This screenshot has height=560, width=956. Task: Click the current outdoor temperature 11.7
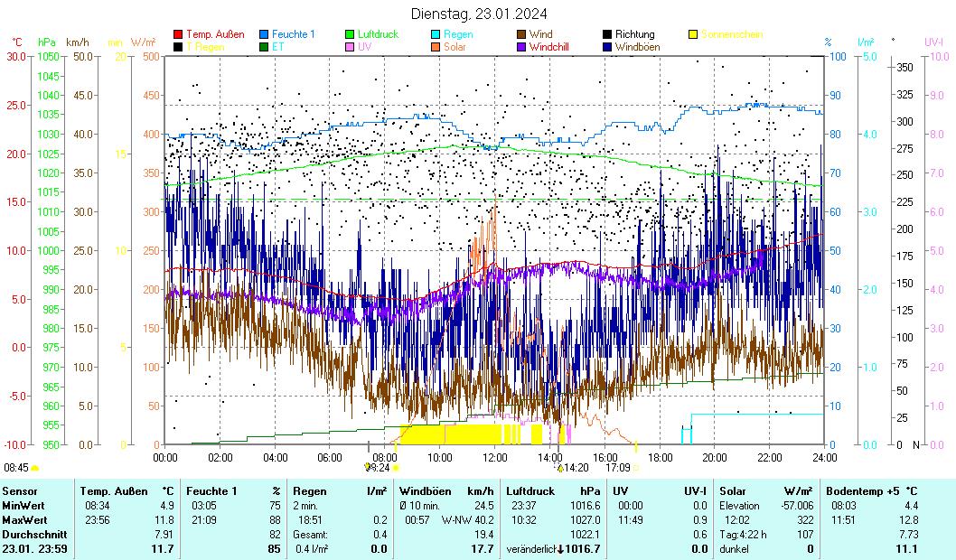163,549
